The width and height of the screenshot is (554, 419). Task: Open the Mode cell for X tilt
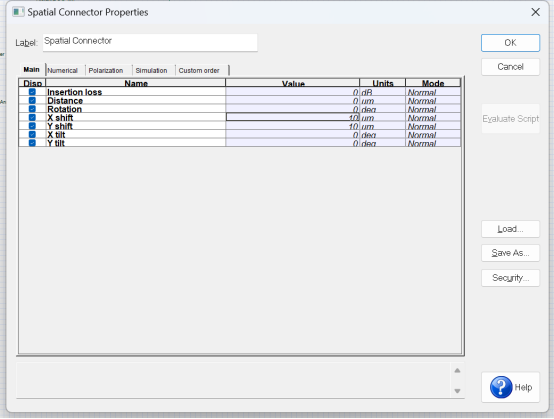pos(433,134)
